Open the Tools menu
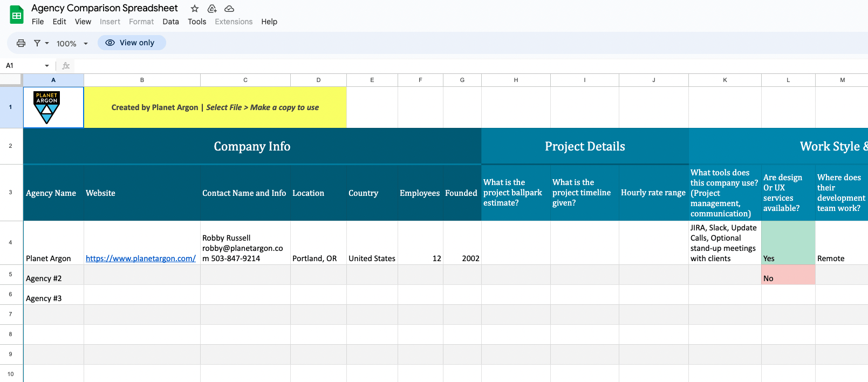 [197, 22]
